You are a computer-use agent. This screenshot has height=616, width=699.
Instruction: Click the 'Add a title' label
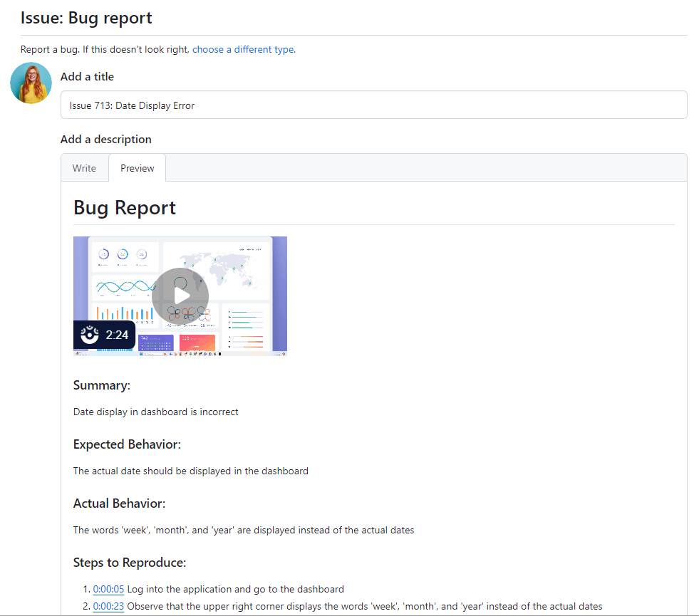click(x=88, y=77)
